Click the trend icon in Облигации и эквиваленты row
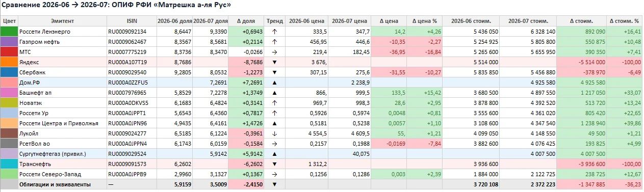644x192 pixels. coord(274,184)
